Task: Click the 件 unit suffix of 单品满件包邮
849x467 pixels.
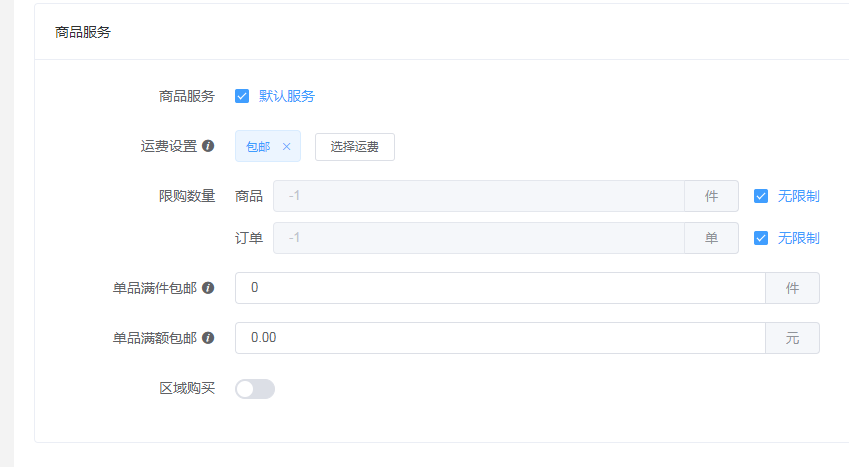Action: click(x=793, y=288)
